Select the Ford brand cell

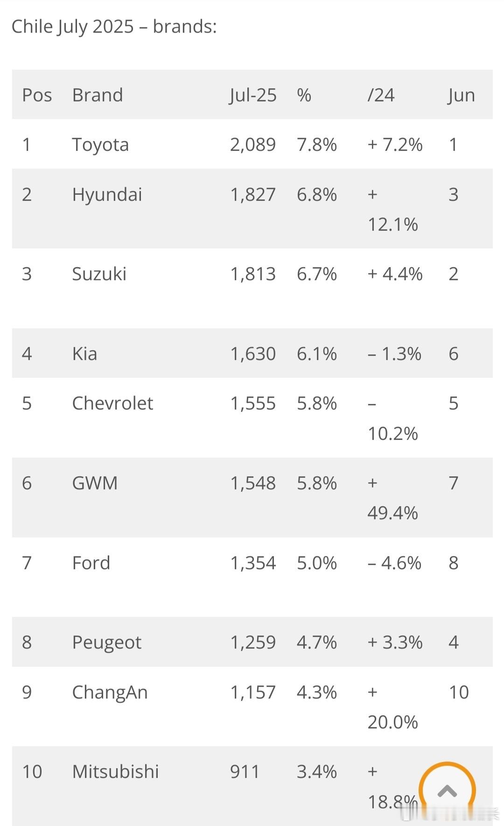coord(91,563)
